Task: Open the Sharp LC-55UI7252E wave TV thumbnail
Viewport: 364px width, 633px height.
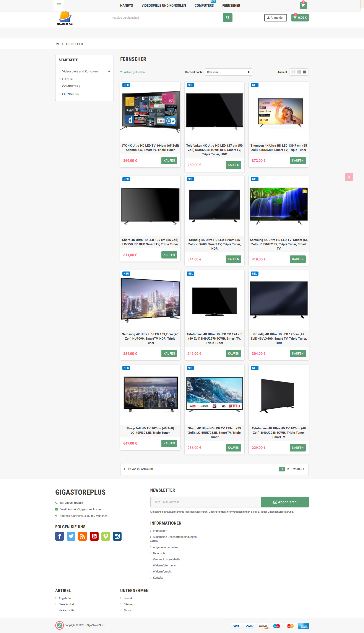Action: [x=214, y=394]
